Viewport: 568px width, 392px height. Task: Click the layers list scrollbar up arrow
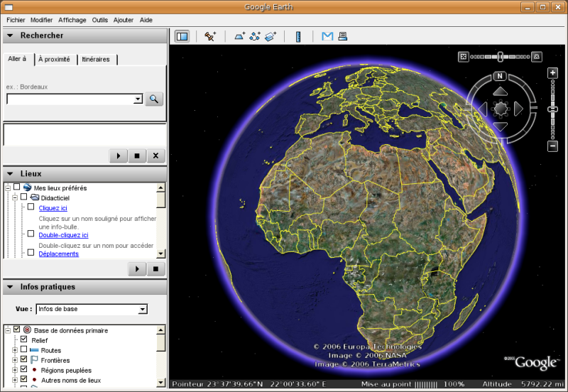[161, 330]
